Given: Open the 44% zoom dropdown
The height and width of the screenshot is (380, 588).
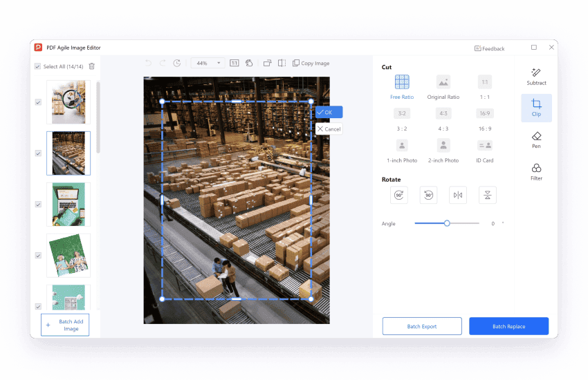Looking at the screenshot, I should (208, 63).
